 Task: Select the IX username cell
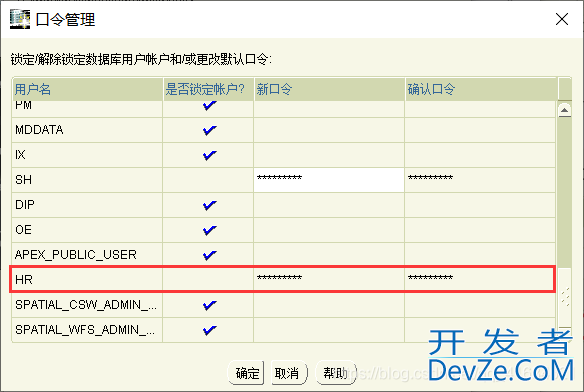(x=87, y=155)
